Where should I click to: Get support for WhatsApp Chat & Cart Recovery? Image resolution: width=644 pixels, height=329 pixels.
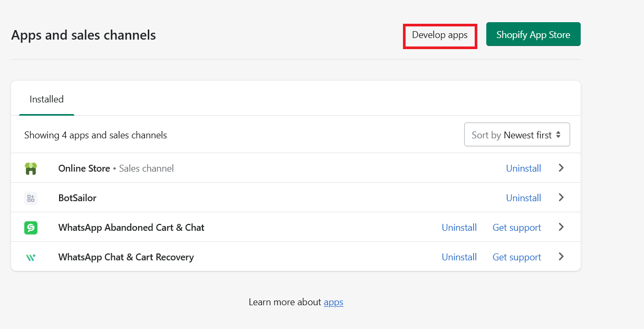click(517, 257)
